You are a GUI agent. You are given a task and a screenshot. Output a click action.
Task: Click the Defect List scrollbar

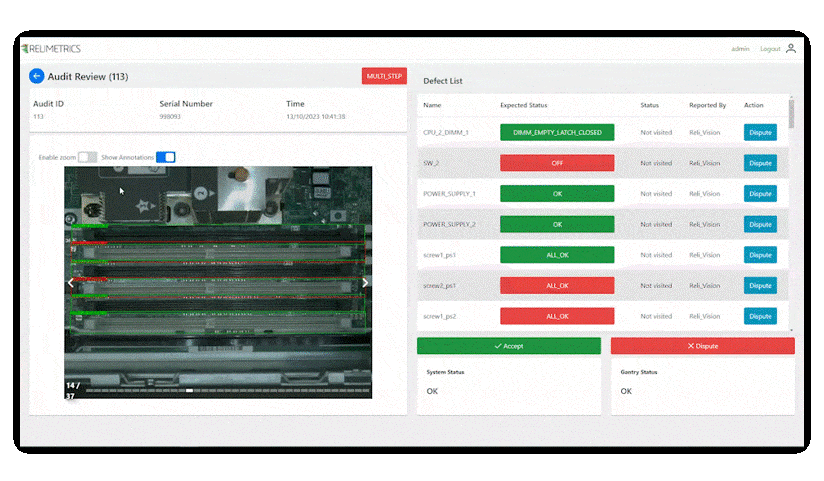[x=791, y=115]
